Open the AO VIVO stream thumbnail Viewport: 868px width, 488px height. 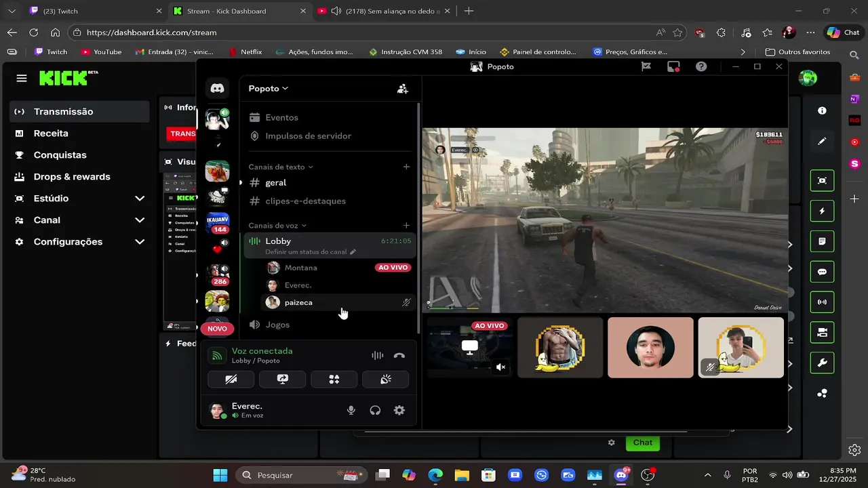coord(469,348)
